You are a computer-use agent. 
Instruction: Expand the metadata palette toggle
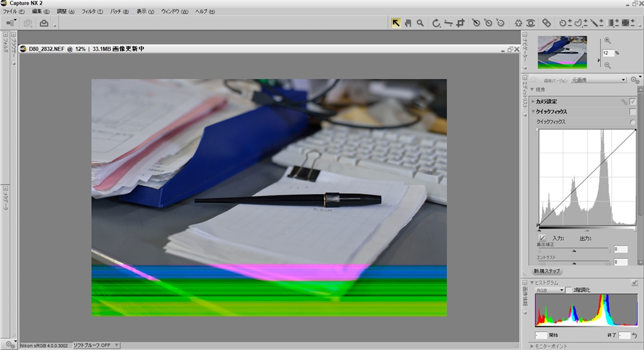(x=5, y=189)
